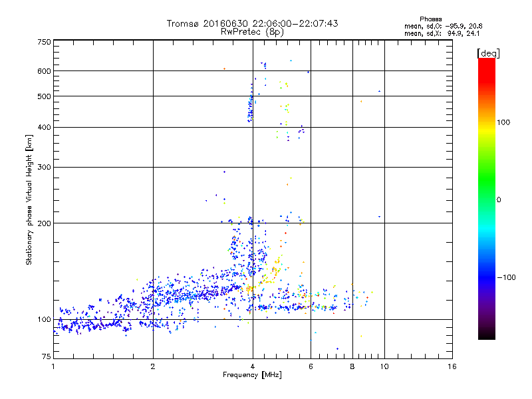Viewport: 532px width, 399px height.
Task: Click the 'RwPretec (8p)' subtitle
Action: [x=252, y=32]
